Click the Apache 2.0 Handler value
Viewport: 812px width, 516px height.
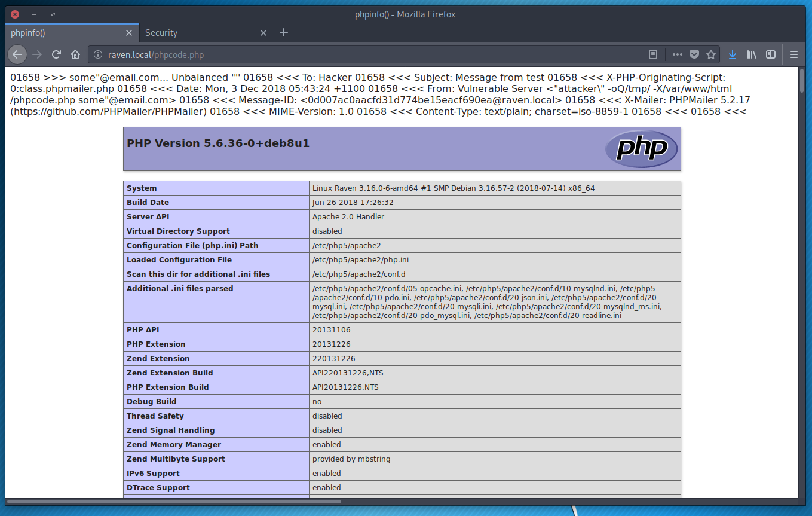348,217
